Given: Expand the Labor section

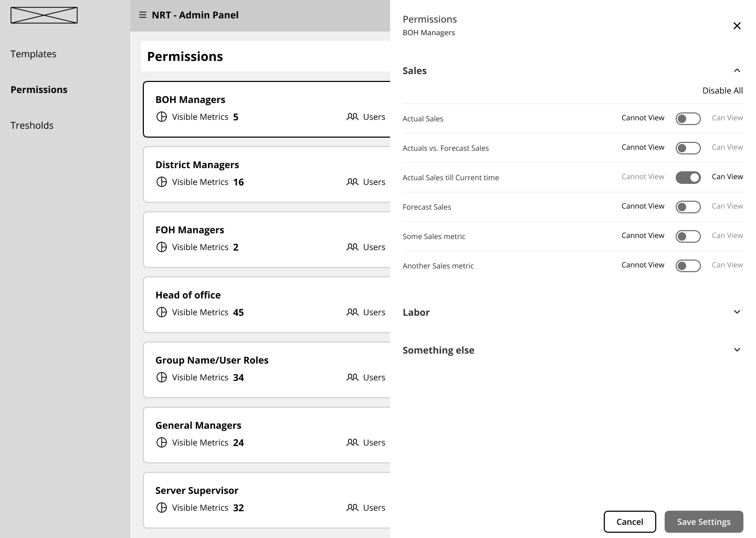Looking at the screenshot, I should click(737, 312).
